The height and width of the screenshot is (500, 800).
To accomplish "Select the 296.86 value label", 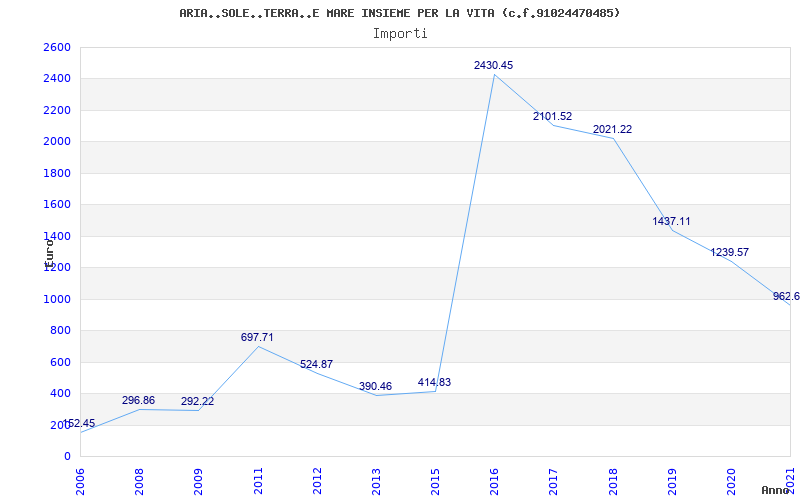I will 138,400.
